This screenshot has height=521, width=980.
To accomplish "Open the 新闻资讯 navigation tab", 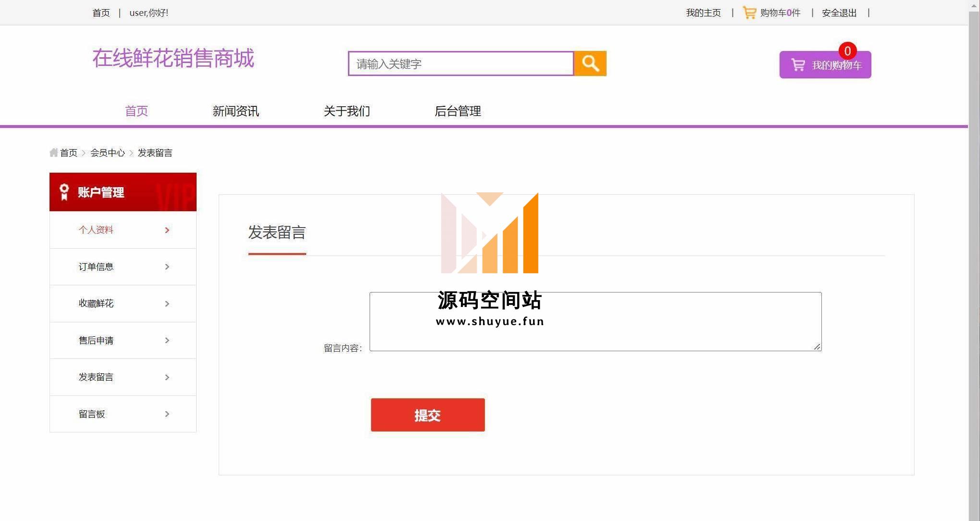I will click(236, 111).
